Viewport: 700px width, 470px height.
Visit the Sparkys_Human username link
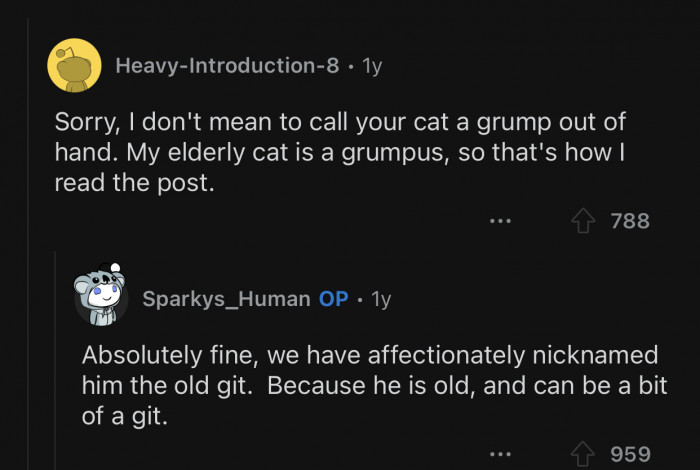[226, 299]
